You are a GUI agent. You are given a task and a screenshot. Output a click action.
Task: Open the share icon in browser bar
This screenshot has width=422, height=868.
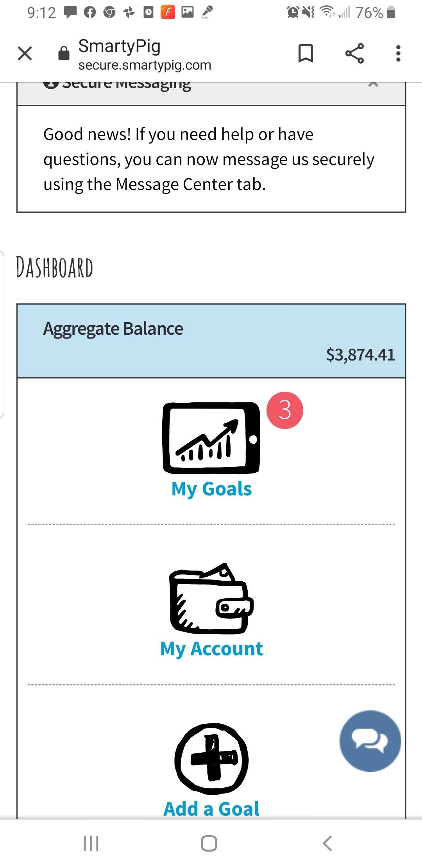pos(354,54)
